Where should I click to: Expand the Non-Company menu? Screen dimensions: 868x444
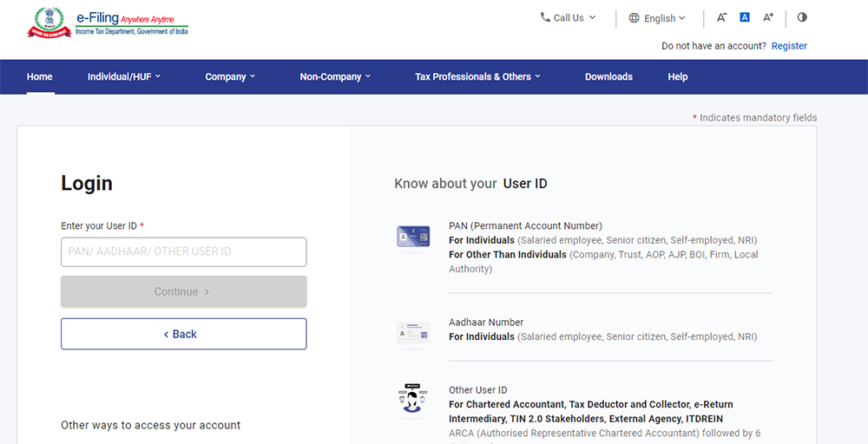pos(335,76)
